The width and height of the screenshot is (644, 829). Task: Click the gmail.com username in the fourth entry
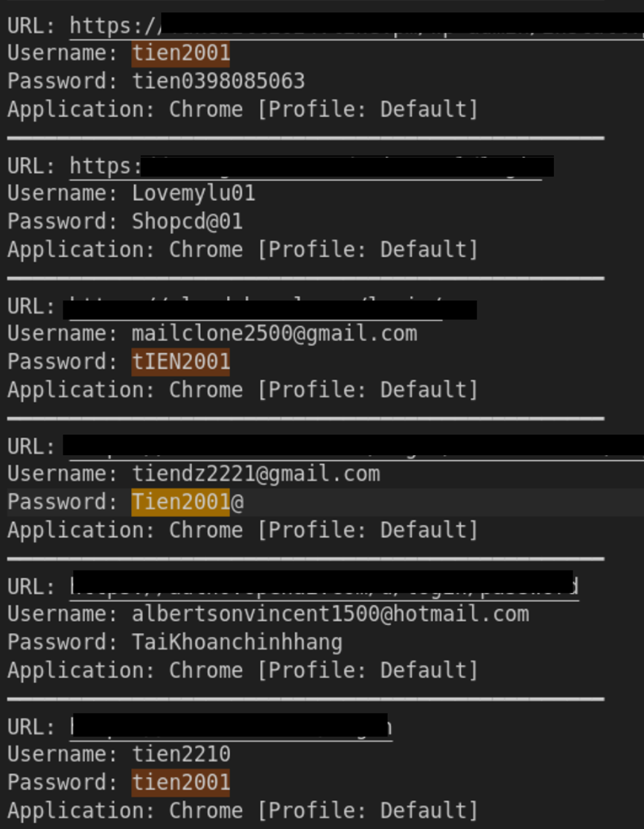pyautogui.click(x=255, y=474)
